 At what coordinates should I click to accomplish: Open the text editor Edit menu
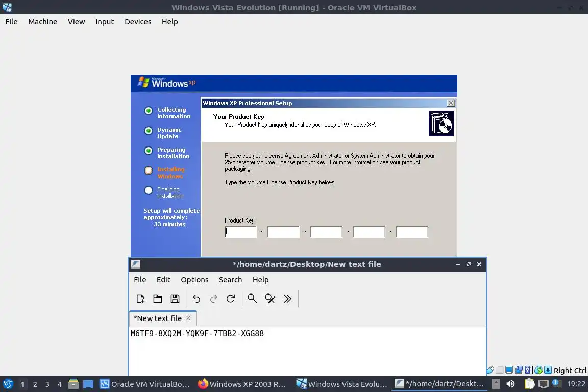(163, 280)
